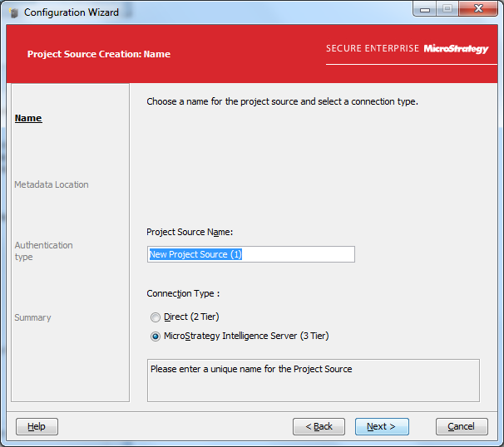Close the Configuration Wizard window
The height and width of the screenshot is (447, 504).
[x=476, y=10]
